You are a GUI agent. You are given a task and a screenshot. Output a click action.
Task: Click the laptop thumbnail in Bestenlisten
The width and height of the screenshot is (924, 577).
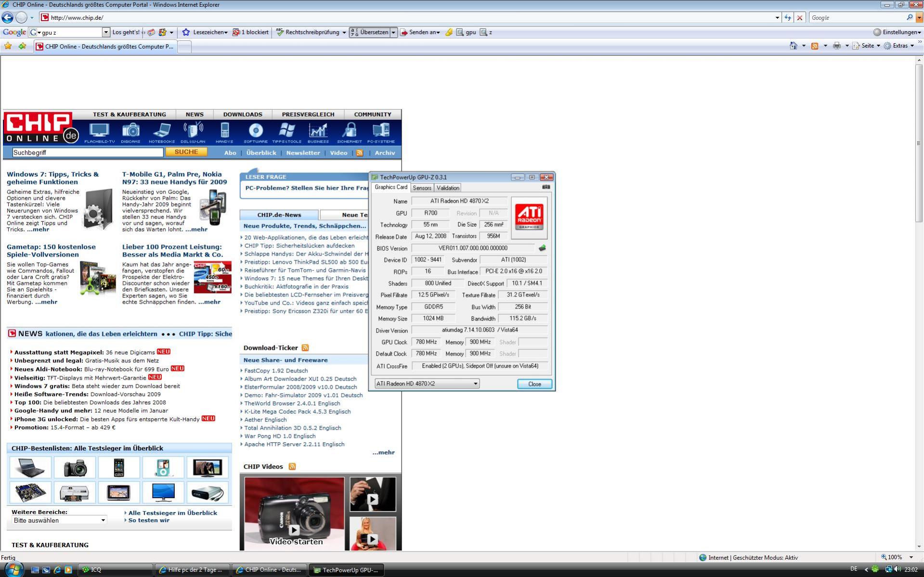(x=30, y=467)
